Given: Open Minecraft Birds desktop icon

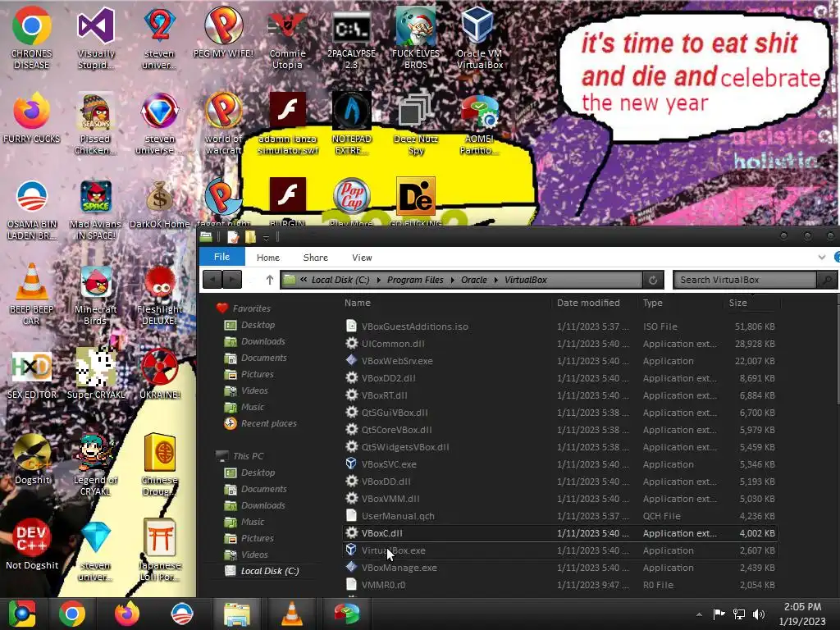Looking at the screenshot, I should click(95, 294).
